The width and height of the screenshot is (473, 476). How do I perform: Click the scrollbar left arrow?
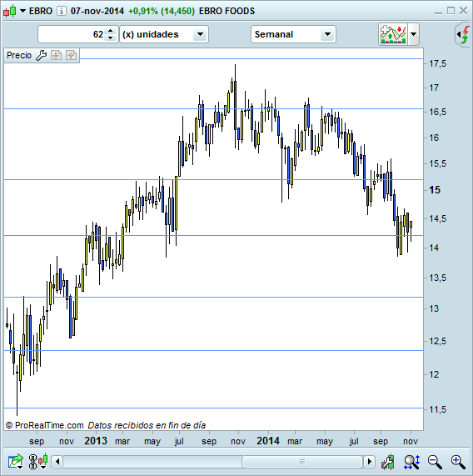(57, 462)
